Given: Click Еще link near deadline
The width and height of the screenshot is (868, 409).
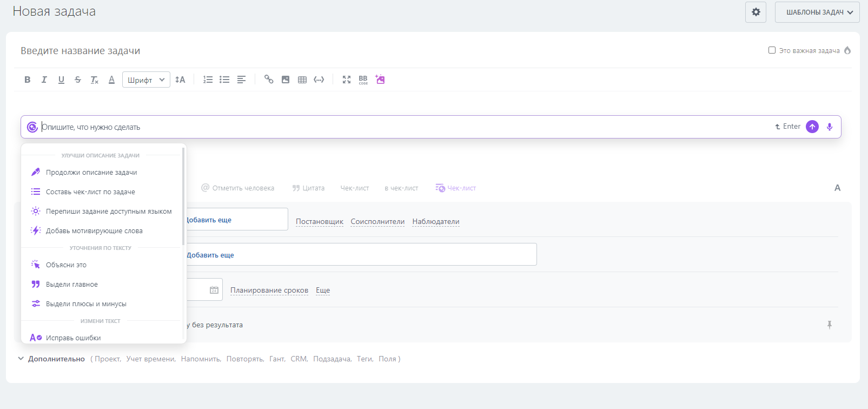Looking at the screenshot, I should pos(323,290).
